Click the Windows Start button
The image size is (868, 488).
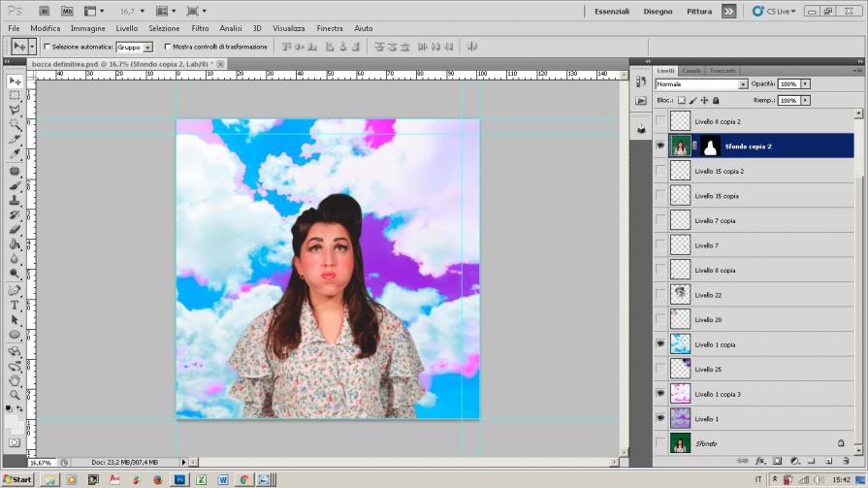click(17, 479)
